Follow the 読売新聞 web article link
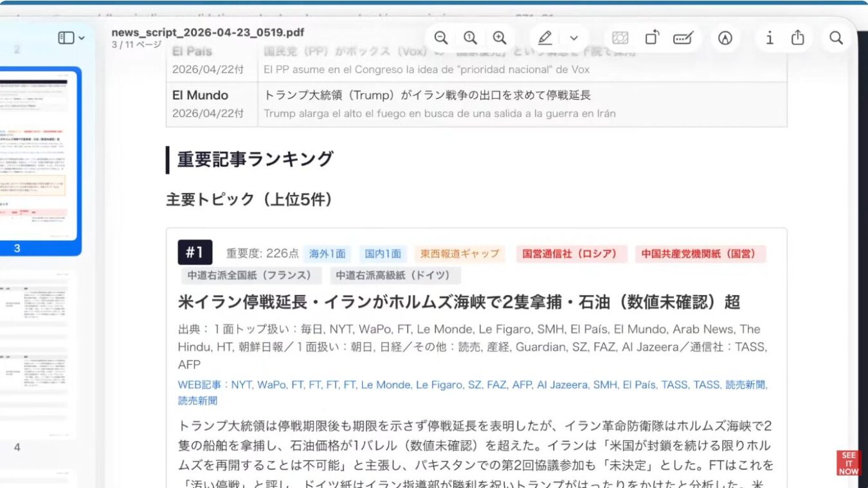 [x=746, y=384]
